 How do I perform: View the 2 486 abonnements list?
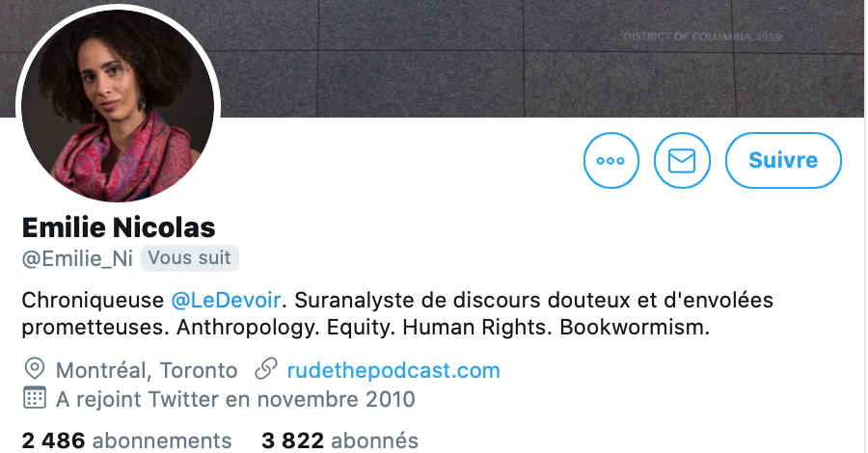pyautogui.click(x=126, y=440)
